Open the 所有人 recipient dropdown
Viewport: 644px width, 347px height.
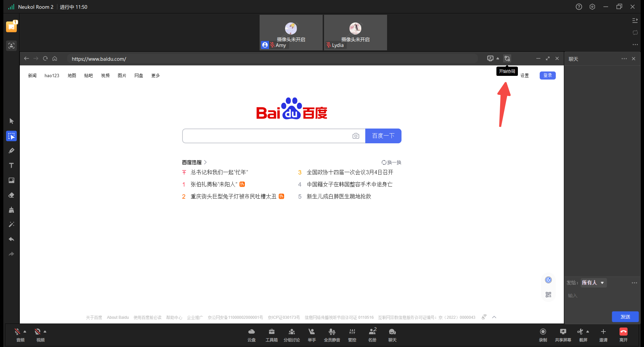click(x=594, y=283)
